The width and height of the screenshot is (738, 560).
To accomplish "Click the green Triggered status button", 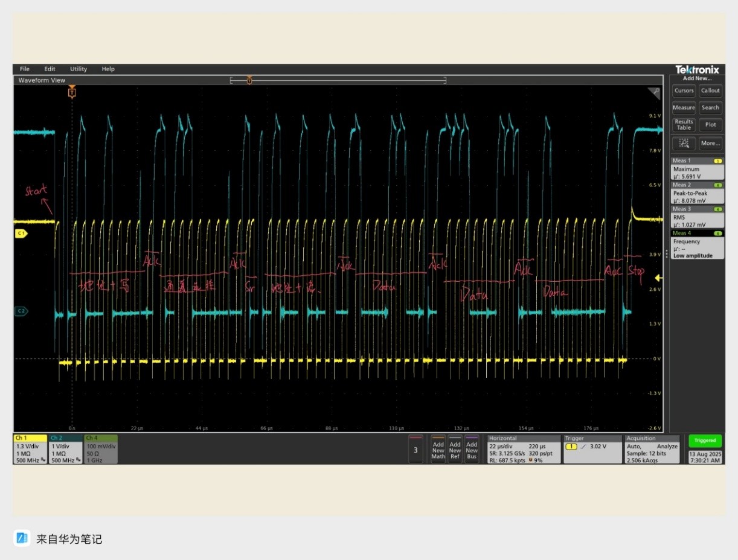I will [705, 441].
